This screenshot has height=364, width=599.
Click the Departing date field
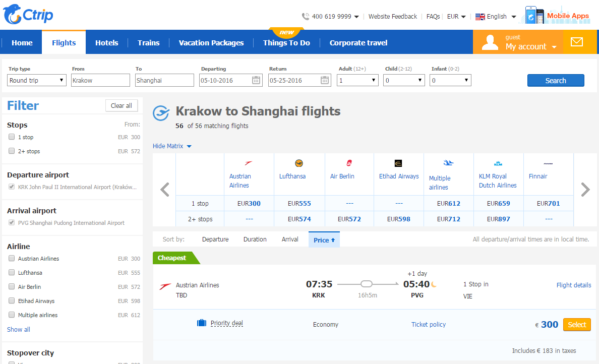pyautogui.click(x=231, y=80)
